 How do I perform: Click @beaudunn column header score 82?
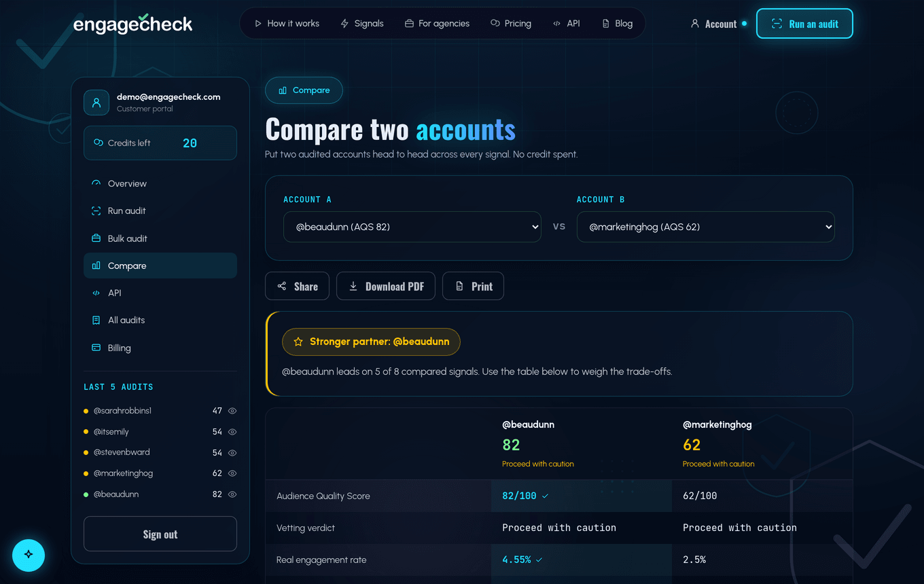click(511, 445)
